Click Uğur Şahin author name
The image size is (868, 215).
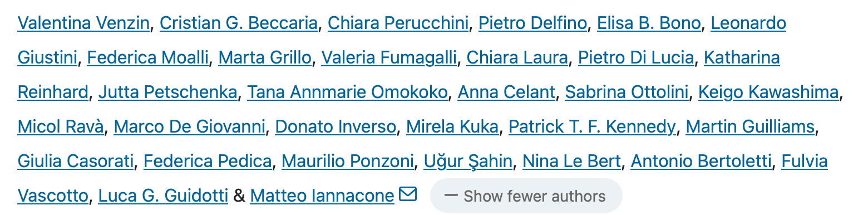[468, 162]
